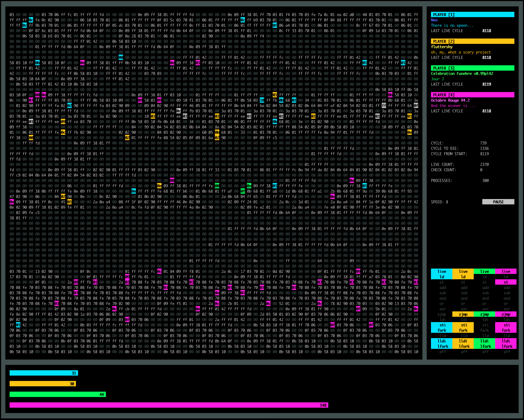Click the magenta 'lldi' instruction cell
Screen dimensions: 524x420
[x=506, y=341]
